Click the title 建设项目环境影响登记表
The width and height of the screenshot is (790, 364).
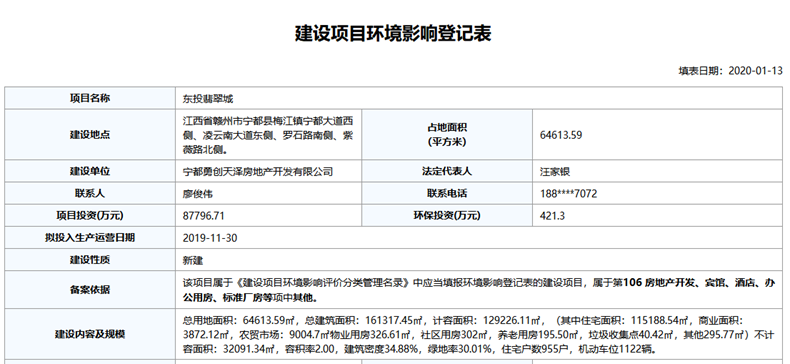pos(393,33)
